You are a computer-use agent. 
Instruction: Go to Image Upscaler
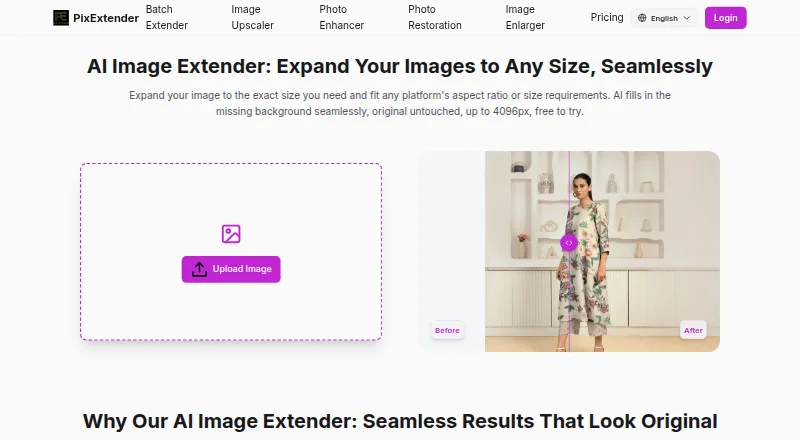pyautogui.click(x=253, y=17)
